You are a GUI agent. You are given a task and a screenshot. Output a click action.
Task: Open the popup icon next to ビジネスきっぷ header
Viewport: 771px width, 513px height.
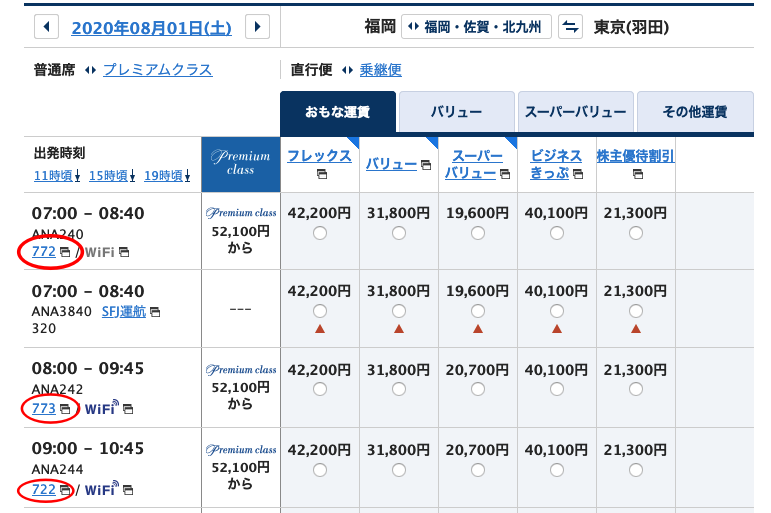tap(578, 174)
